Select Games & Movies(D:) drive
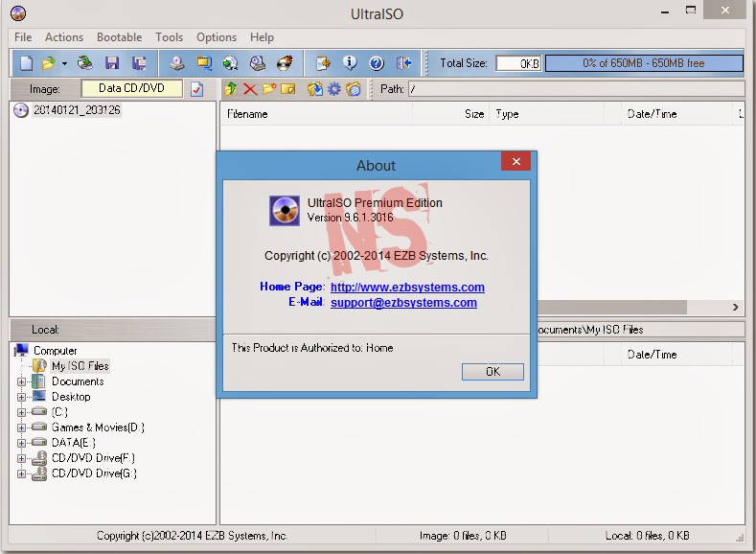This screenshot has height=554, width=756. [x=98, y=427]
